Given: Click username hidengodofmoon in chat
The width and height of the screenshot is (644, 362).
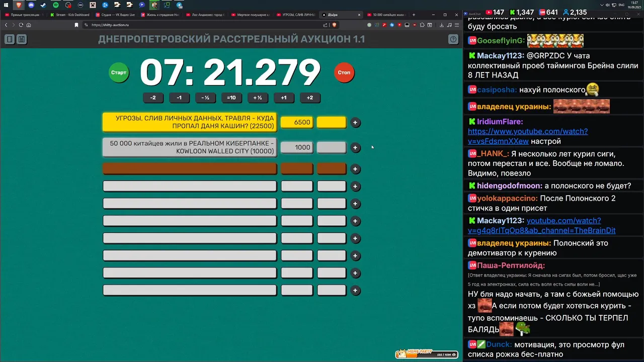Looking at the screenshot, I should [510, 186].
